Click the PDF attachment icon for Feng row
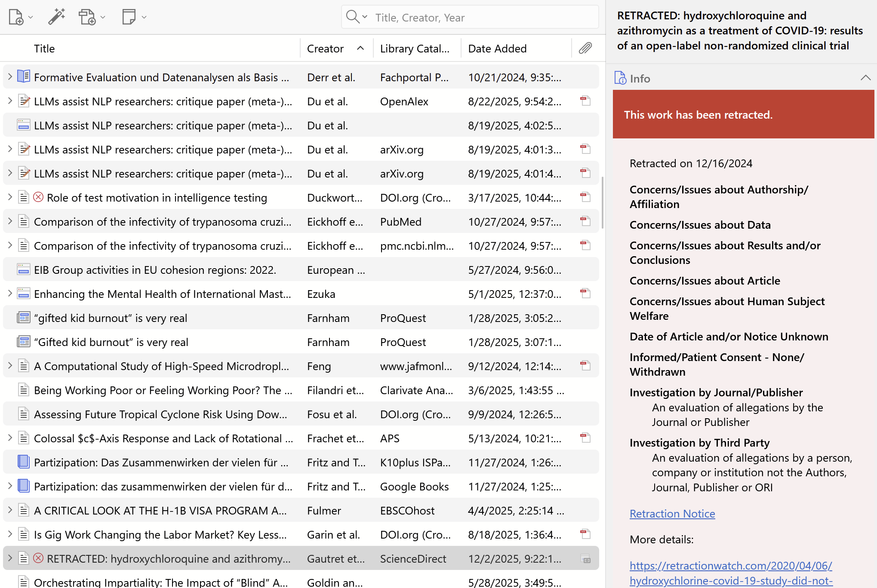Screen dimensions: 877x588 tap(585, 366)
